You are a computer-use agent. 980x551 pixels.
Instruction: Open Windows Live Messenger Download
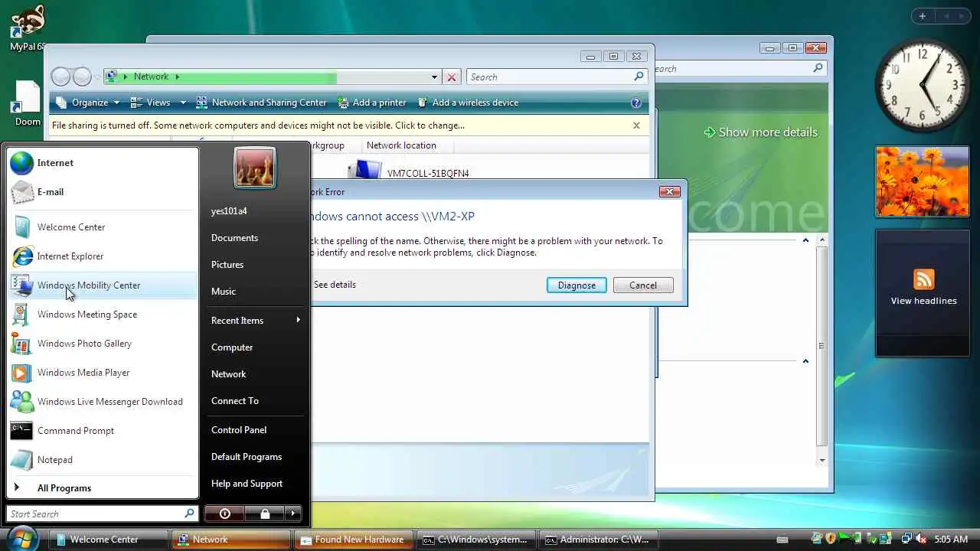click(102, 402)
